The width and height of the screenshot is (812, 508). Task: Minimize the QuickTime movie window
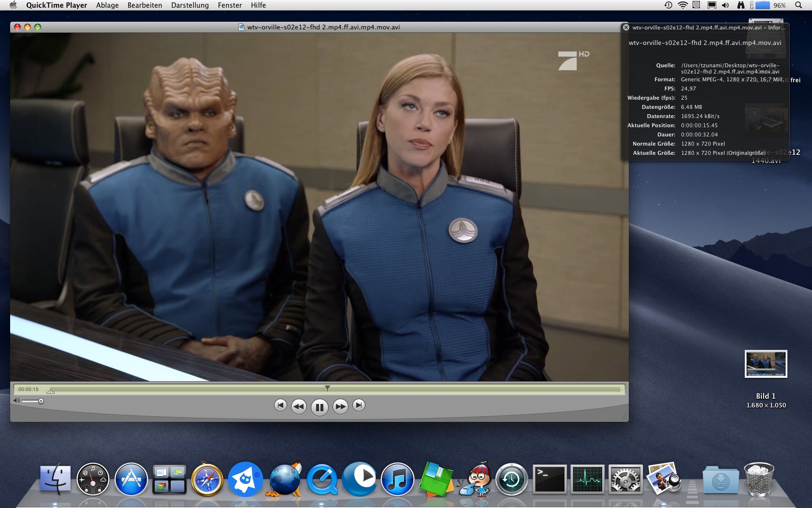tap(28, 27)
